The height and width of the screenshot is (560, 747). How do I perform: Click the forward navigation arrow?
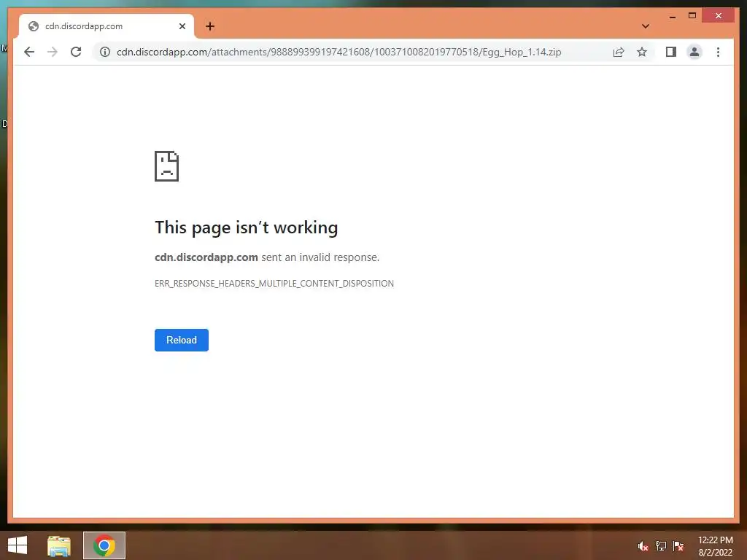(x=53, y=52)
